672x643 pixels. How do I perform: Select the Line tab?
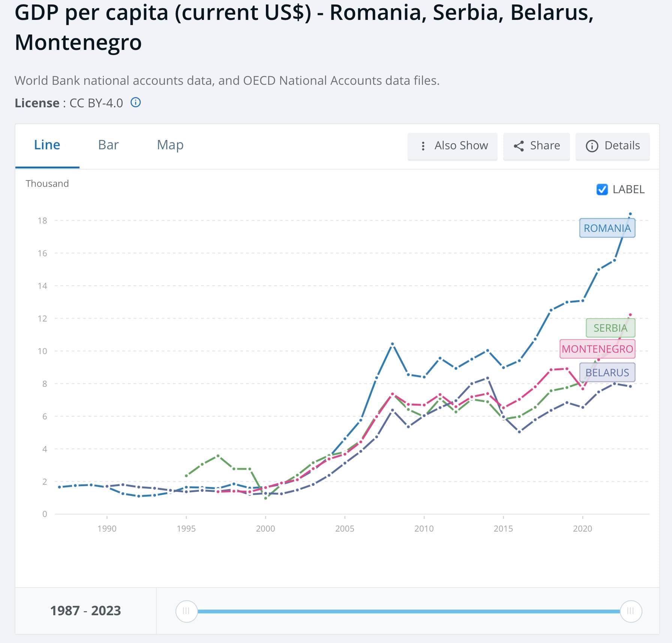(x=47, y=145)
